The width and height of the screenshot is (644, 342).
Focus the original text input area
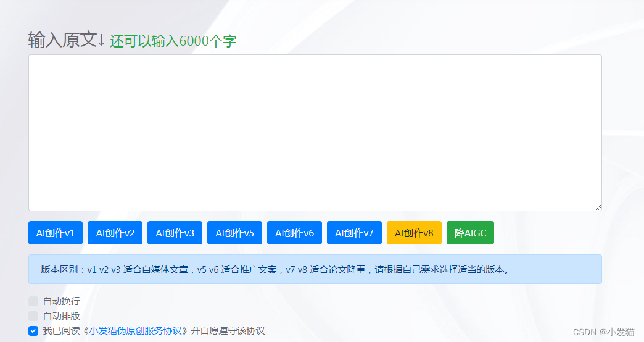coord(315,133)
